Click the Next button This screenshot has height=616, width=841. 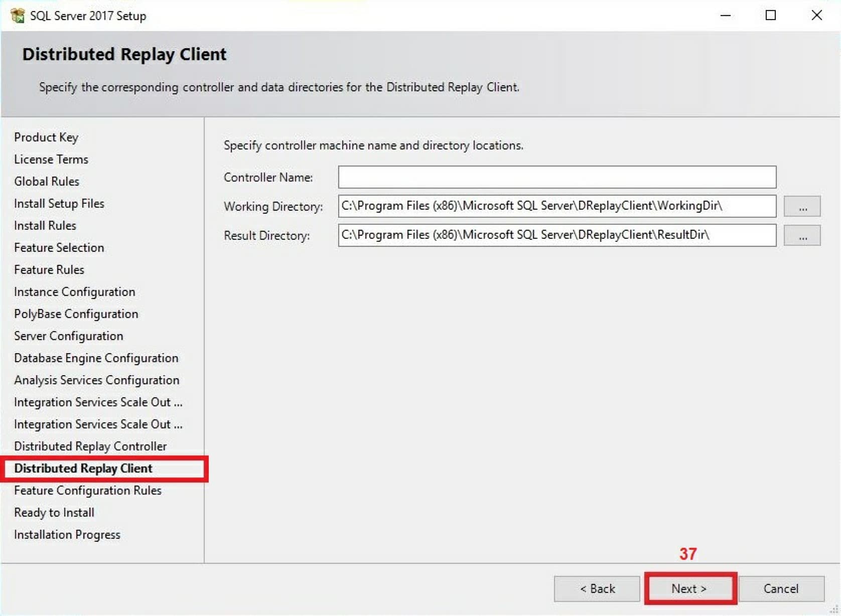[690, 588]
